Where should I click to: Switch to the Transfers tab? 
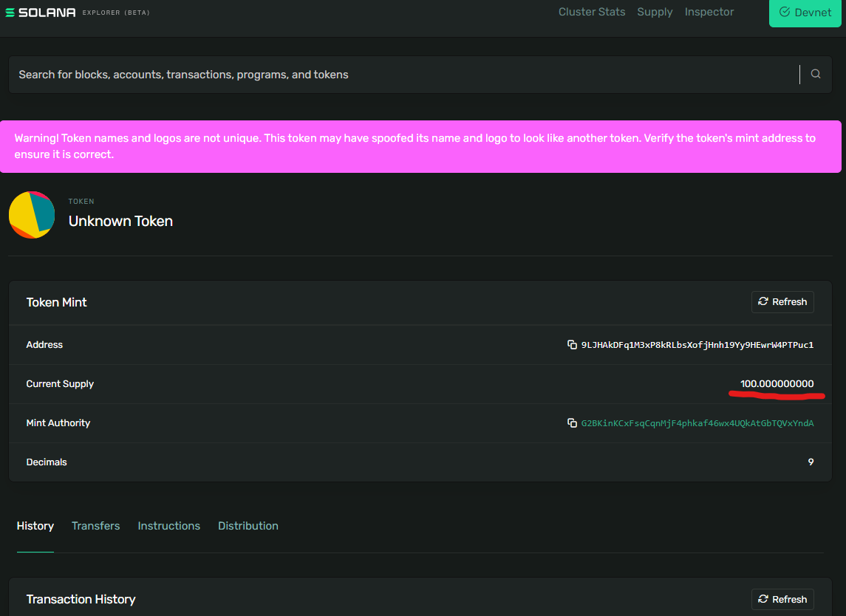95,526
